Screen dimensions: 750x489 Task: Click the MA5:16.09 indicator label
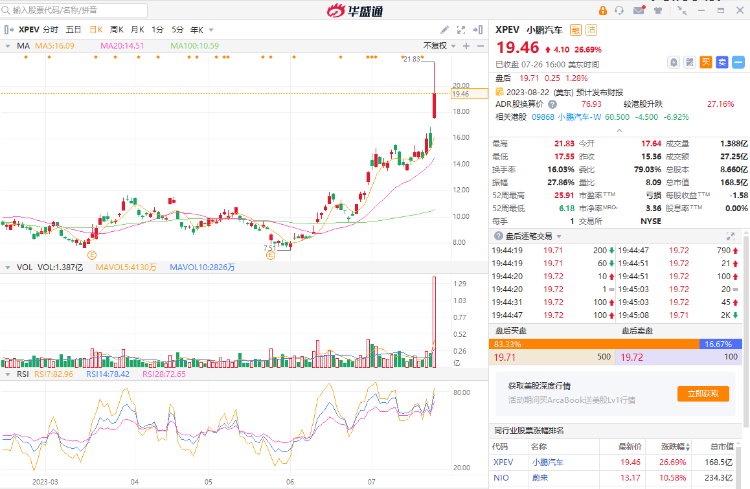[55, 46]
